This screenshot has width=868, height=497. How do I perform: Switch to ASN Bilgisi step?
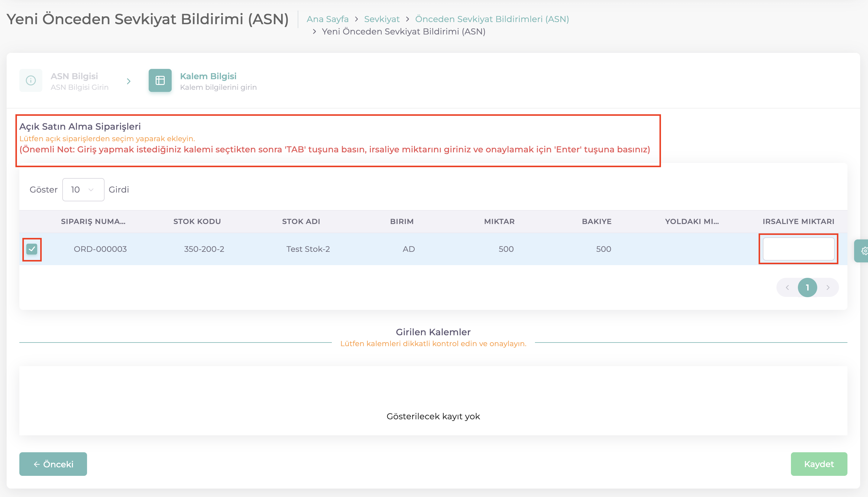[74, 76]
